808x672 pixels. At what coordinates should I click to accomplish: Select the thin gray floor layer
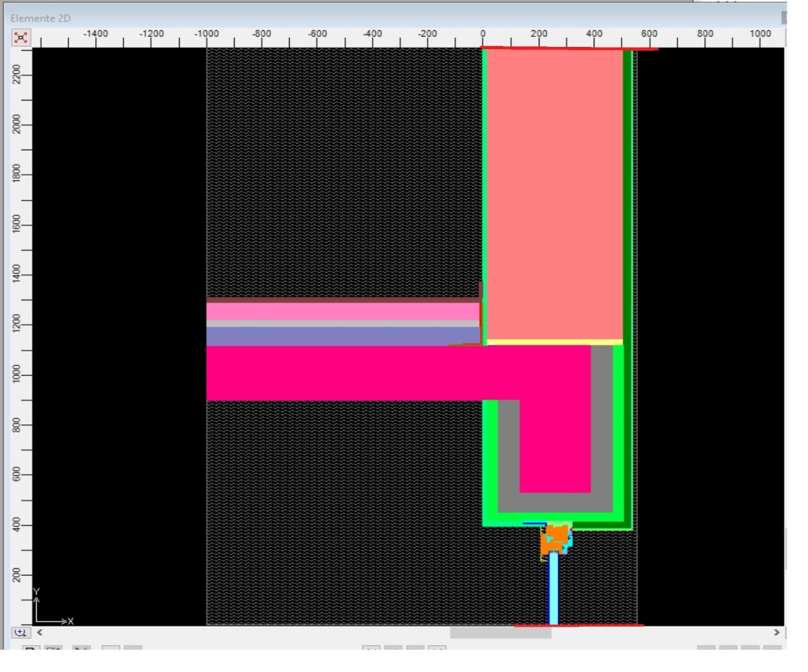(342, 324)
